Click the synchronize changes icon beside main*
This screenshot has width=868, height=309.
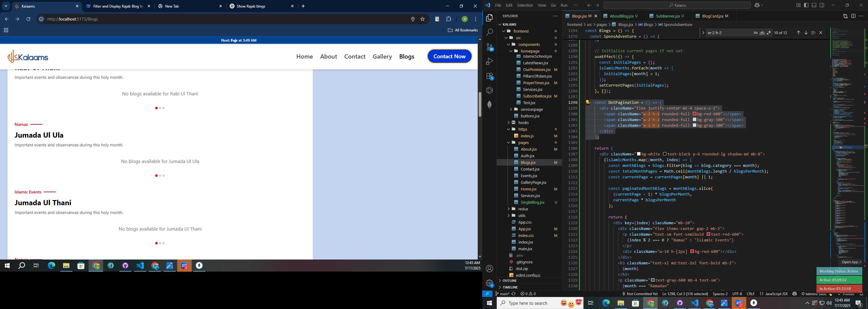tap(514, 294)
